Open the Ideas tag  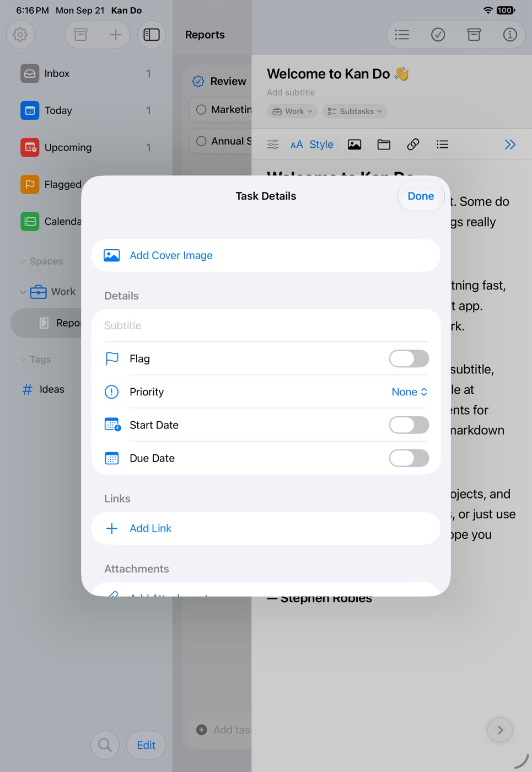point(43,389)
